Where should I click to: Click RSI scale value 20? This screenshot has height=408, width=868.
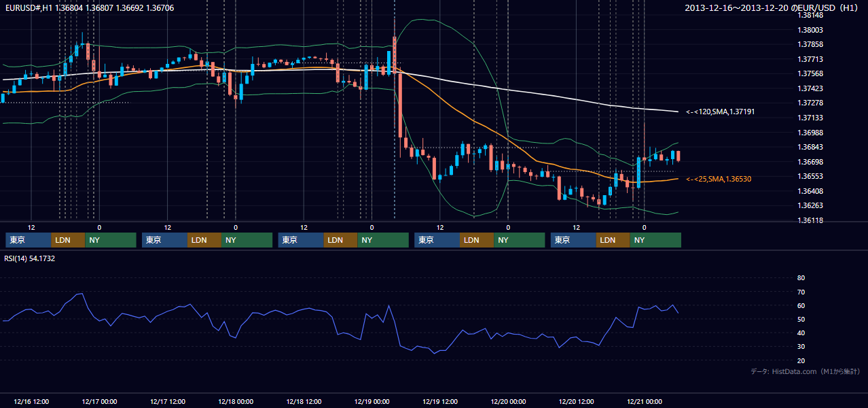[801, 360]
